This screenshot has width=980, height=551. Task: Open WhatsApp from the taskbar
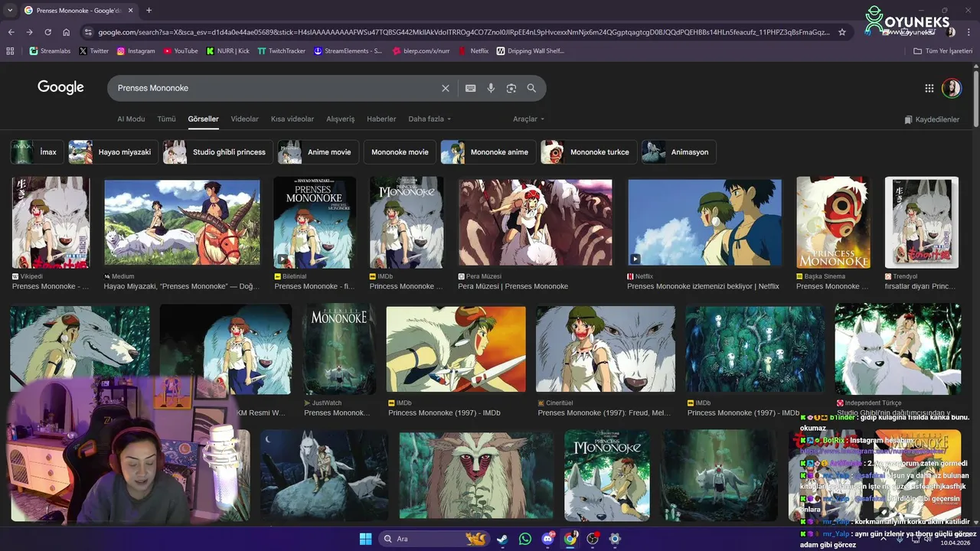click(x=524, y=539)
